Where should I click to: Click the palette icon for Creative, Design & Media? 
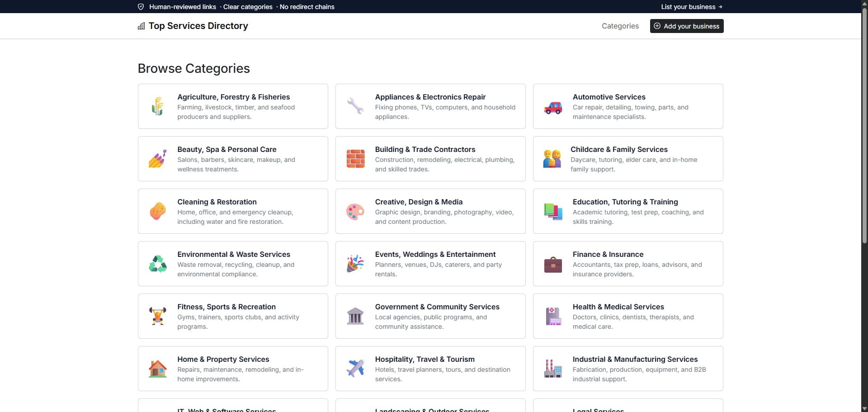(355, 211)
